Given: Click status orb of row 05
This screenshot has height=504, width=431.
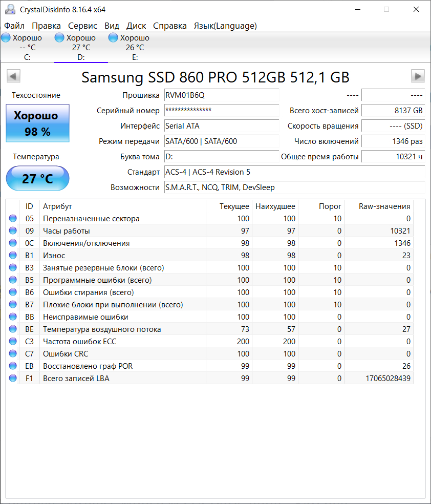Looking at the screenshot, I should [x=13, y=218].
